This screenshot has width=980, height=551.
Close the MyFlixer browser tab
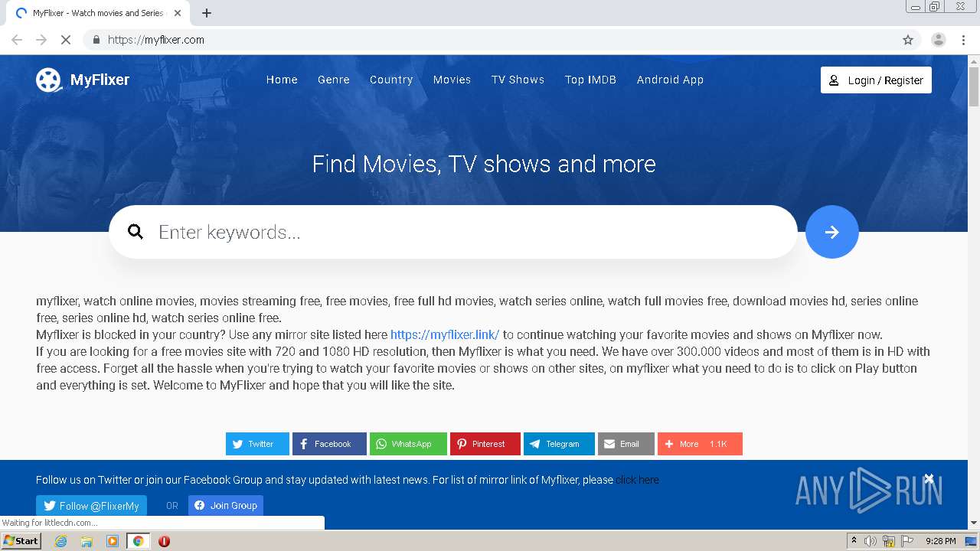click(x=178, y=13)
